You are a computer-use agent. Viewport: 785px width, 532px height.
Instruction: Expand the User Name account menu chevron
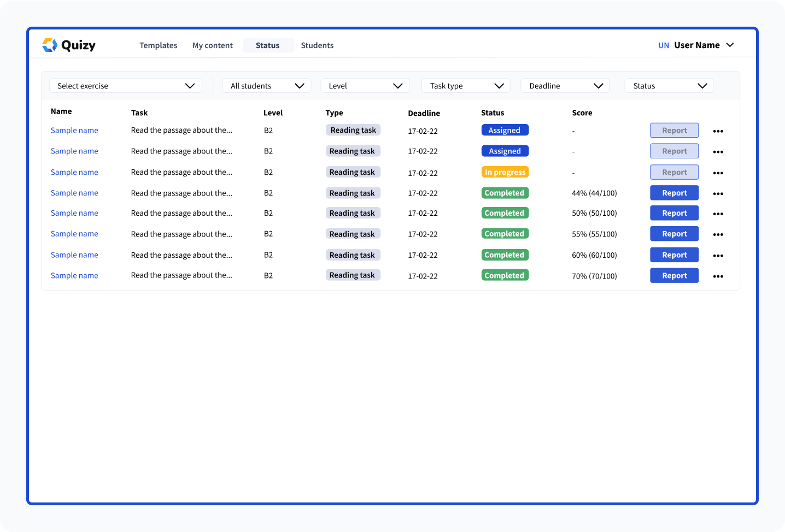[730, 45]
